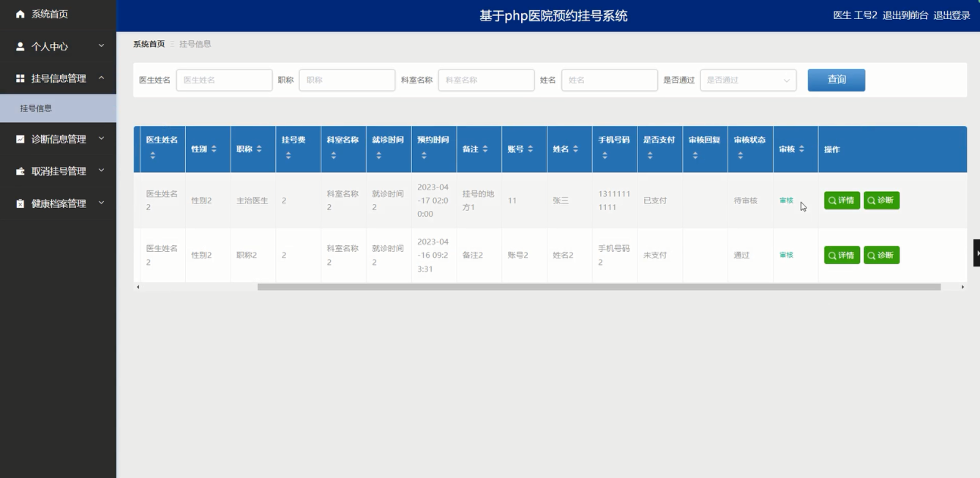Toggle chevron arrow on 健康档案管理

click(x=101, y=203)
